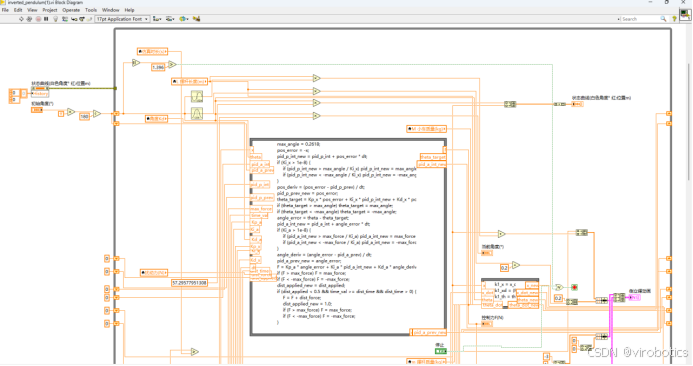693x366 pixels.
Task: Click the theta_target formula node output
Action: pyautogui.click(x=433, y=157)
